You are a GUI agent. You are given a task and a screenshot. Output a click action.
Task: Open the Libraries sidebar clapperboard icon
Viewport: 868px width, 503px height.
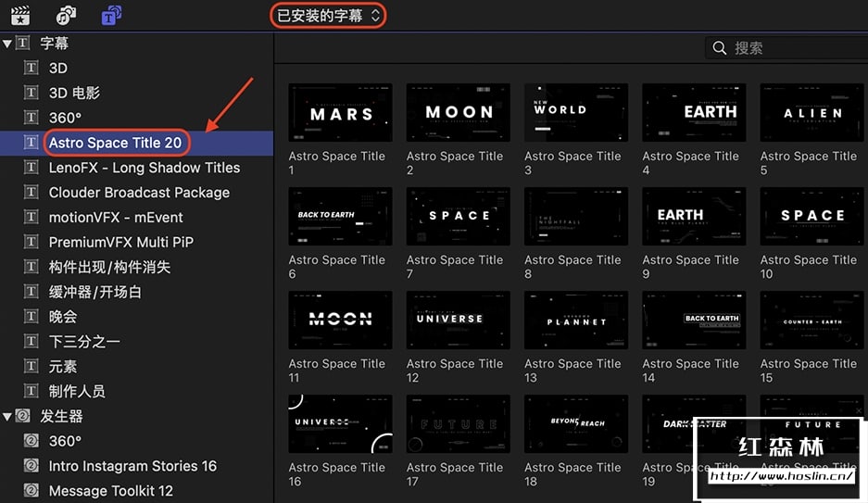tap(20, 16)
